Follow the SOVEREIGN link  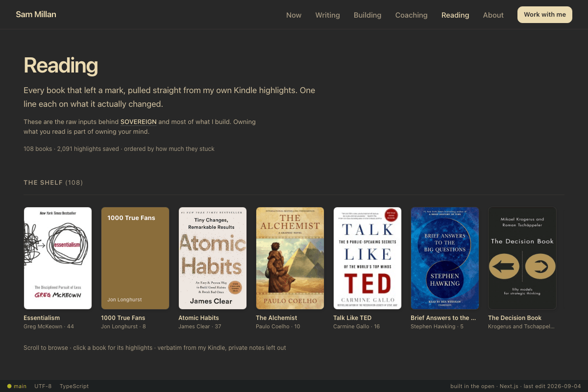(x=138, y=122)
